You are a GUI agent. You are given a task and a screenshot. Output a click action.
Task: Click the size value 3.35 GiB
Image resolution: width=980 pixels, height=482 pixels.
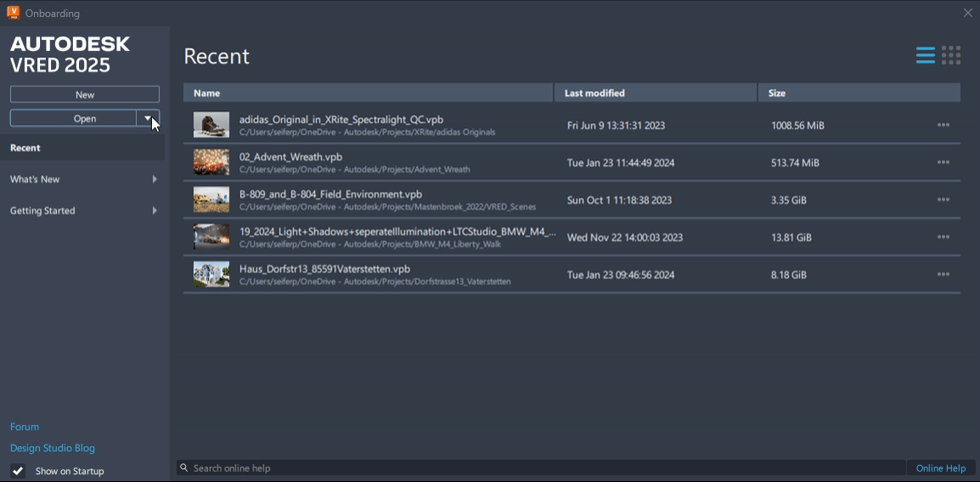point(789,200)
